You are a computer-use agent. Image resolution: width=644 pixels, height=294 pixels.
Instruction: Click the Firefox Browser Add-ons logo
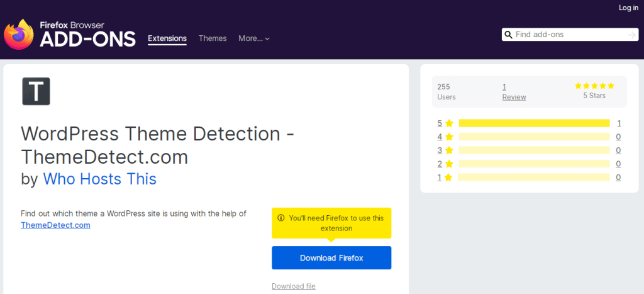tap(69, 35)
